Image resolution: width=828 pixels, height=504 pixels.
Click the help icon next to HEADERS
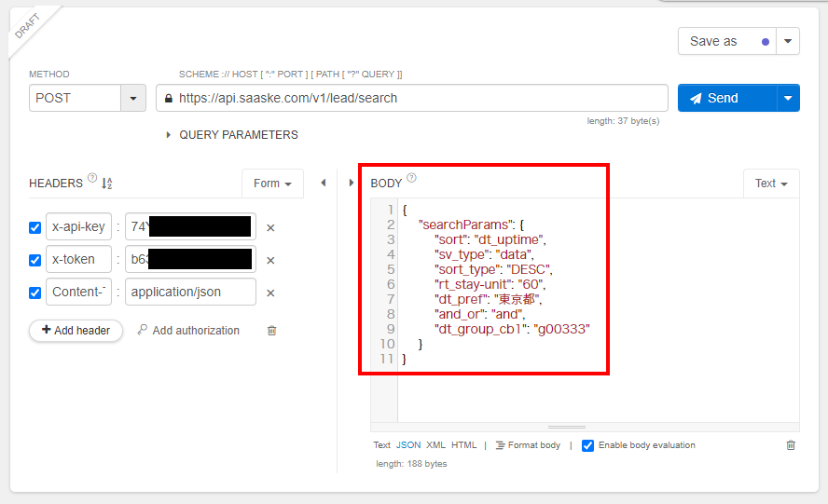click(92, 179)
